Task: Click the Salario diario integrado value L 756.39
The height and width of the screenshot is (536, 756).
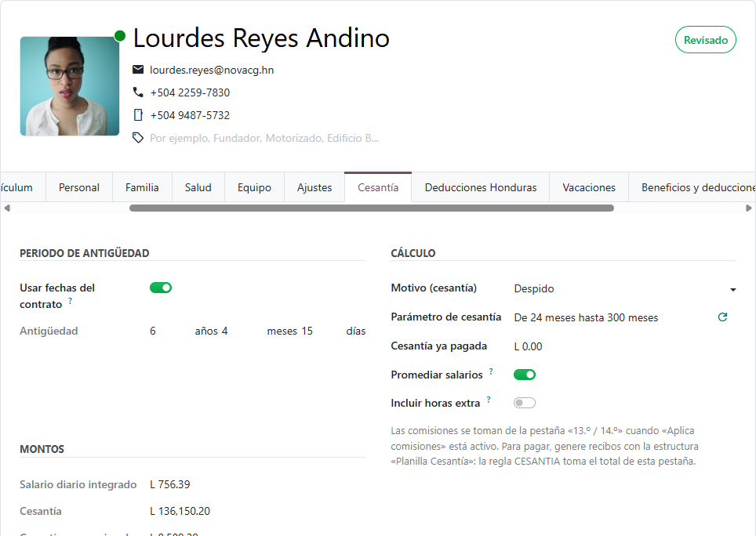Action: click(169, 484)
